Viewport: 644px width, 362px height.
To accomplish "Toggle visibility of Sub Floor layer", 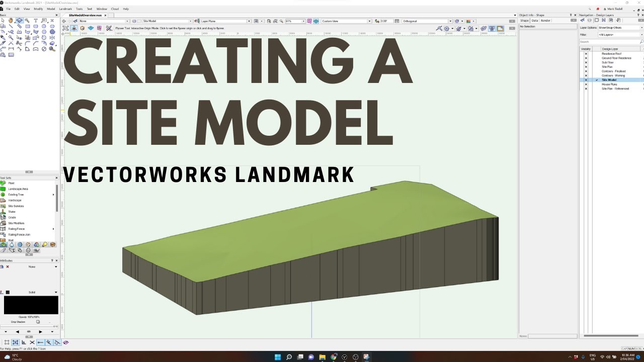I will tap(586, 63).
